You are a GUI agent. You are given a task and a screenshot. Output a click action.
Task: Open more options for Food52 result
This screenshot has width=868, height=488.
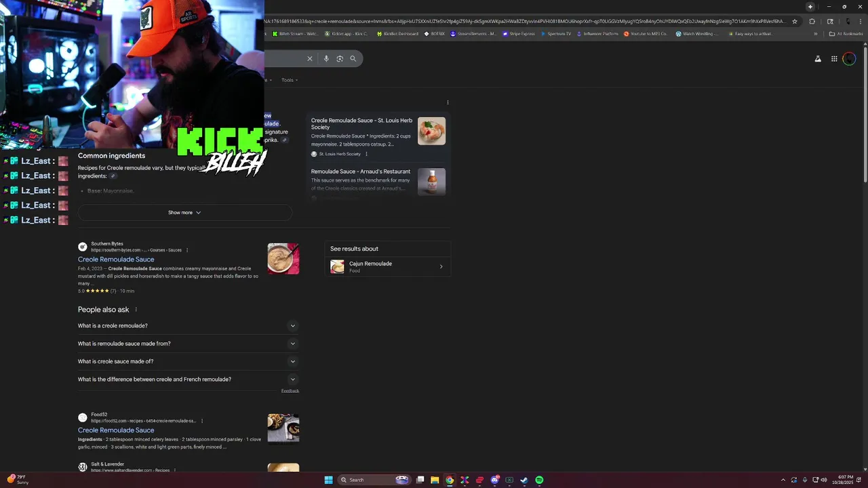(x=202, y=421)
